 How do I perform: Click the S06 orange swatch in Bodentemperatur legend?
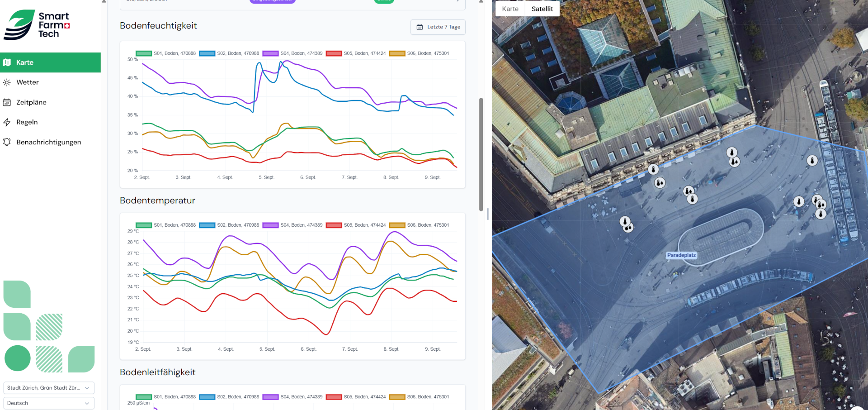coord(397,225)
